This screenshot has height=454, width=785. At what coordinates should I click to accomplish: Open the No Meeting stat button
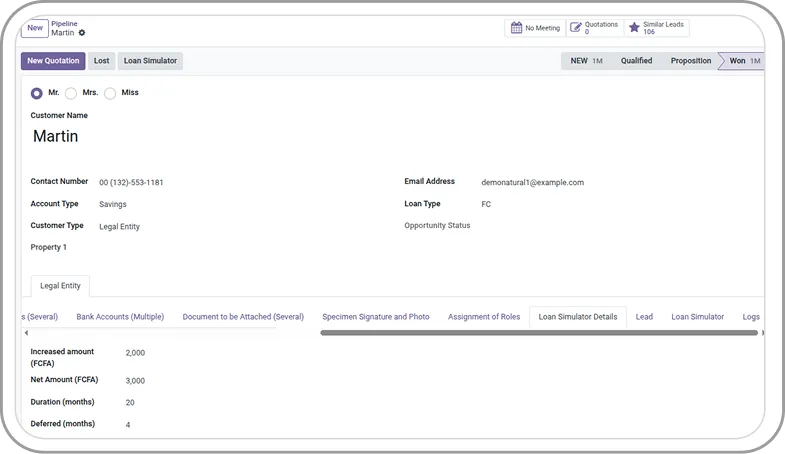point(535,28)
